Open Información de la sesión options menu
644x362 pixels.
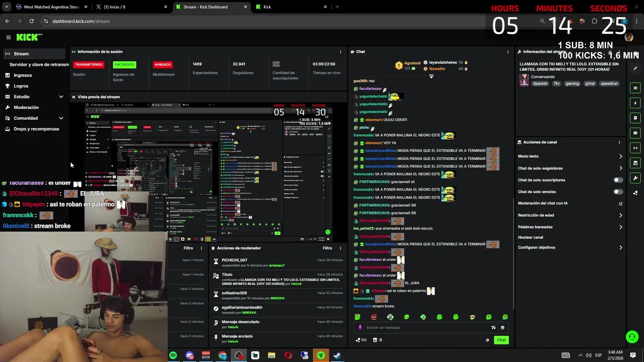click(x=340, y=52)
